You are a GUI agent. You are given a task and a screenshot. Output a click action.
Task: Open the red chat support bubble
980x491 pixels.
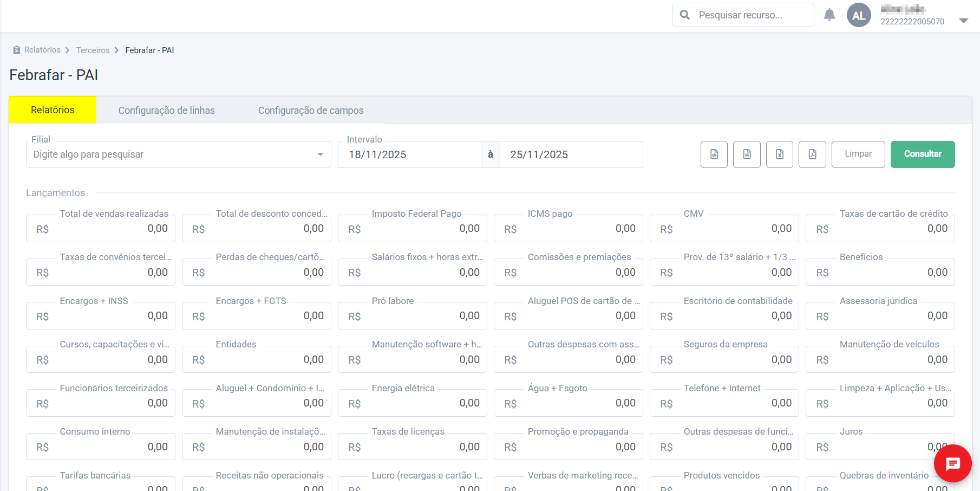(x=952, y=463)
